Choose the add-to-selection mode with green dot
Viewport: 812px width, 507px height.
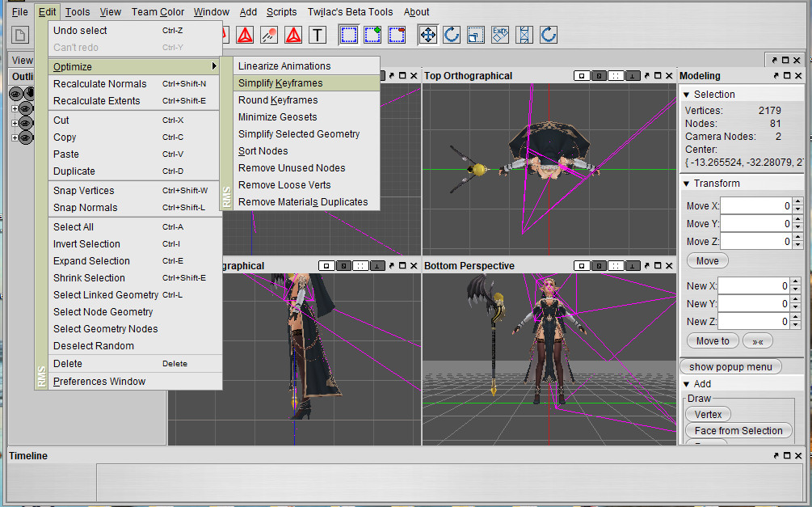tap(372, 35)
